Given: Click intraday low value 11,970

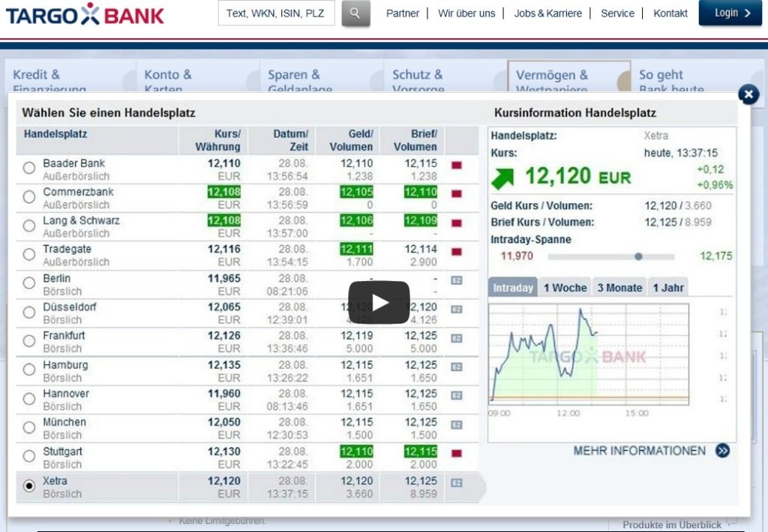Looking at the screenshot, I should 517,256.
